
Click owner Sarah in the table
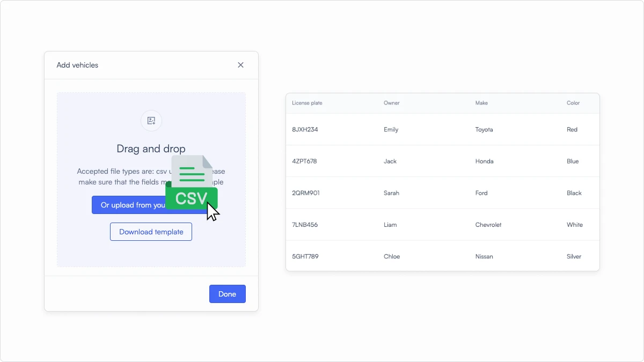point(392,193)
